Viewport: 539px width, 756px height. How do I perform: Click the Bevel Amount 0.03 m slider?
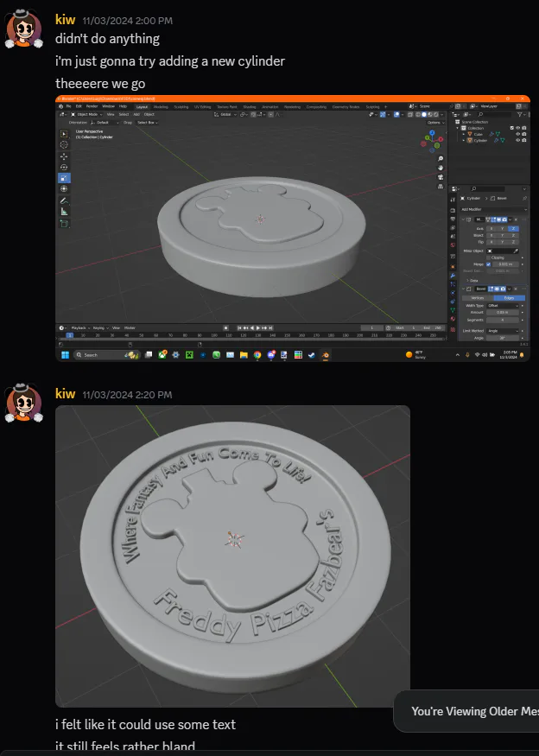click(x=503, y=313)
